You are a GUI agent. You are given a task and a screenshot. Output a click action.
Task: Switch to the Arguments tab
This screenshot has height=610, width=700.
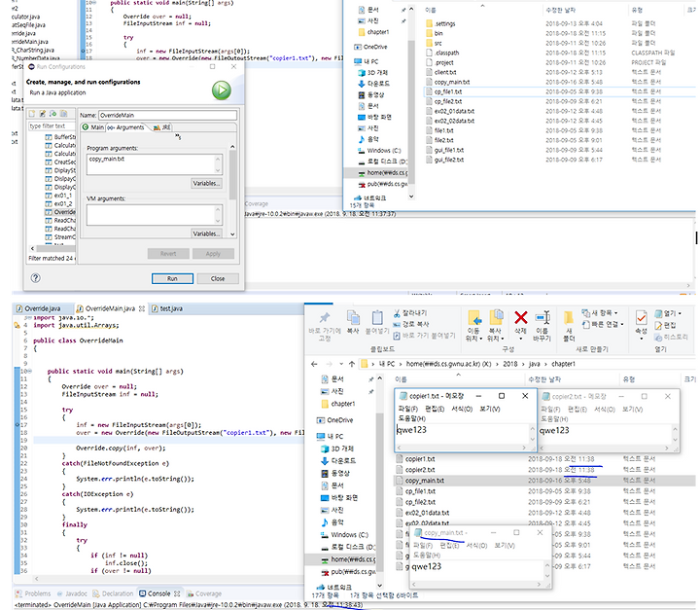(125, 127)
